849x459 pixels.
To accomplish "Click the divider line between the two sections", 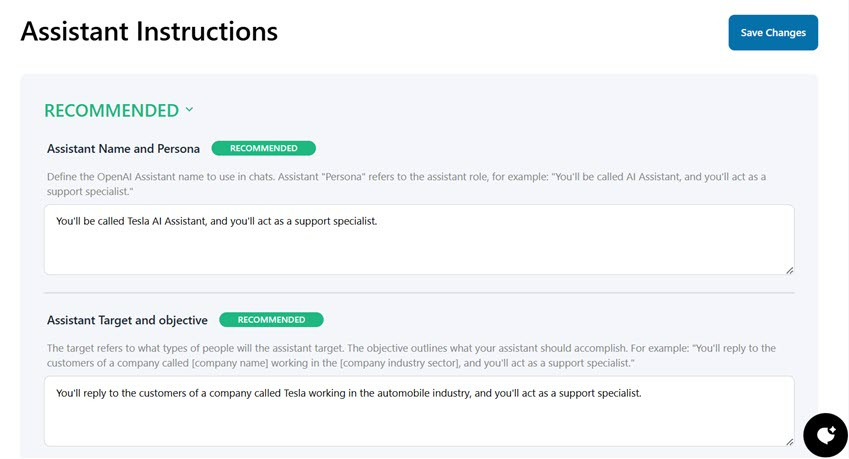I will 419,293.
